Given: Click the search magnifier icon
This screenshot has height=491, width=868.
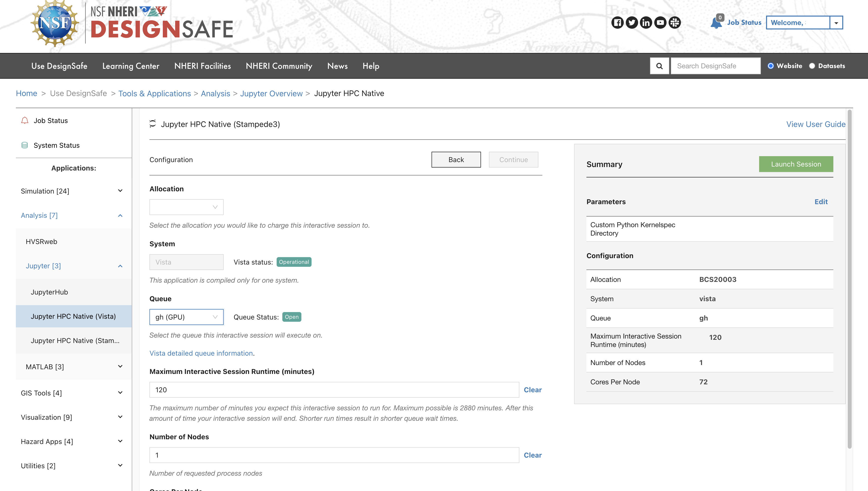Looking at the screenshot, I should tap(659, 66).
